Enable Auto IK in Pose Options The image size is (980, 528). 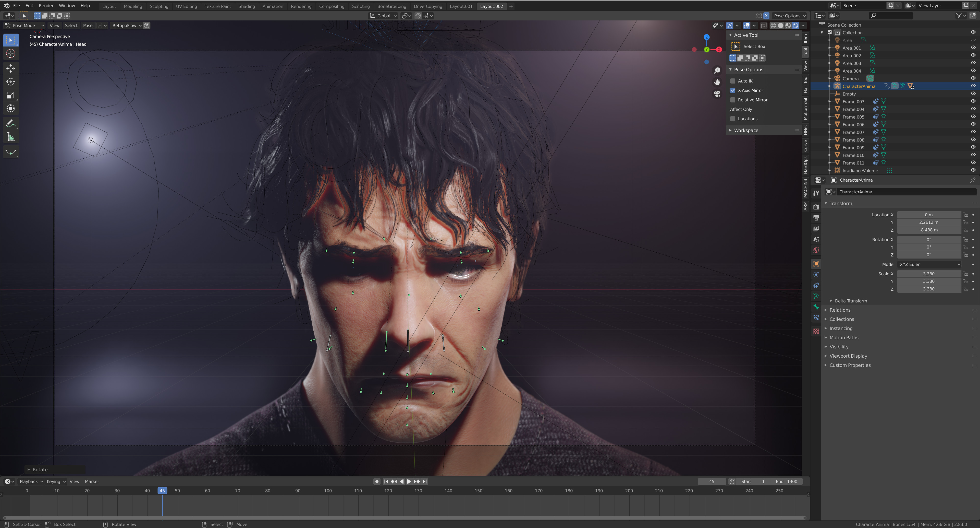[x=733, y=81]
